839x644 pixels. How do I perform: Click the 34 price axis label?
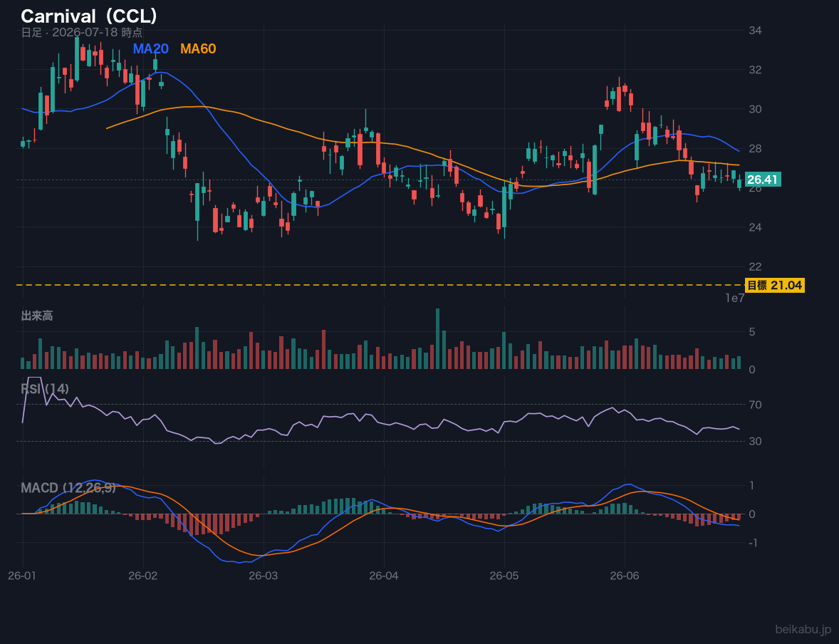point(755,31)
